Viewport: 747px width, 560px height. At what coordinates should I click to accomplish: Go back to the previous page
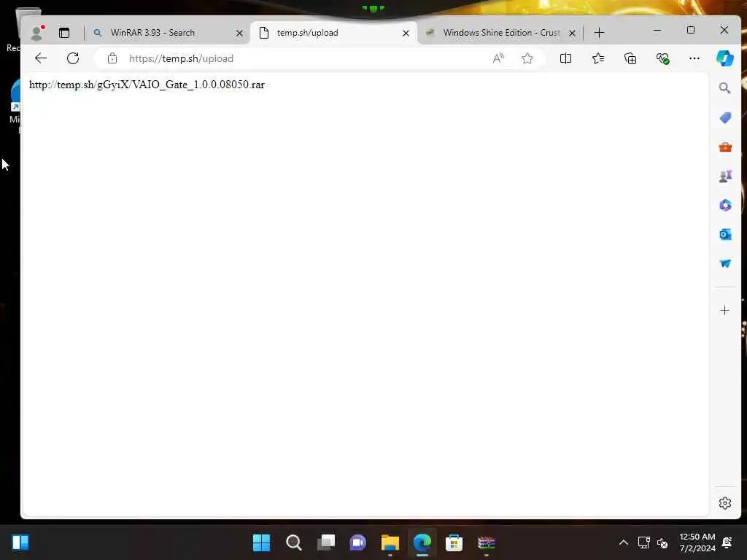pos(41,58)
